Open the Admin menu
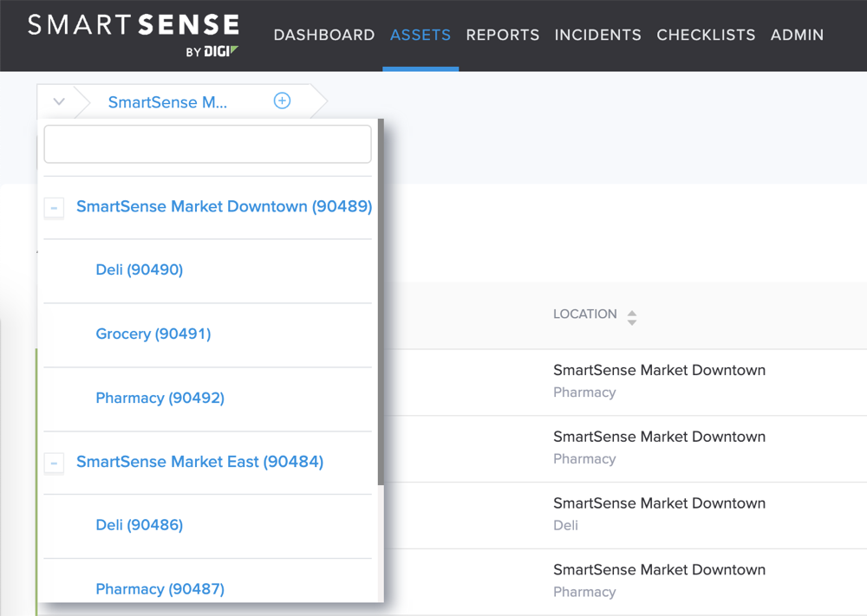 797,35
